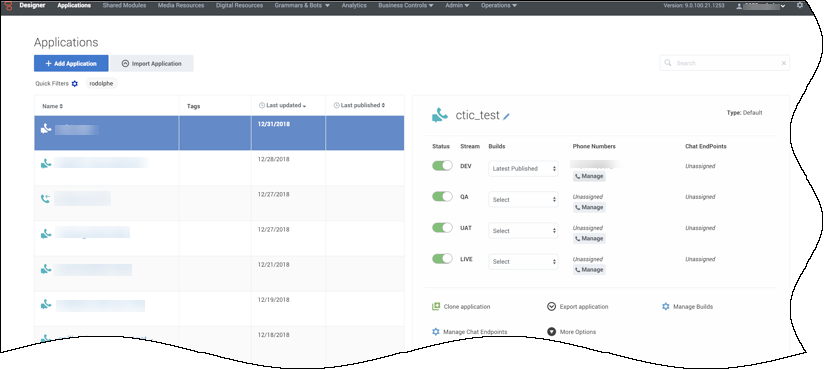Click the settings gear in top bar
Image resolution: width=824 pixels, height=370 pixels.
[x=800, y=5]
